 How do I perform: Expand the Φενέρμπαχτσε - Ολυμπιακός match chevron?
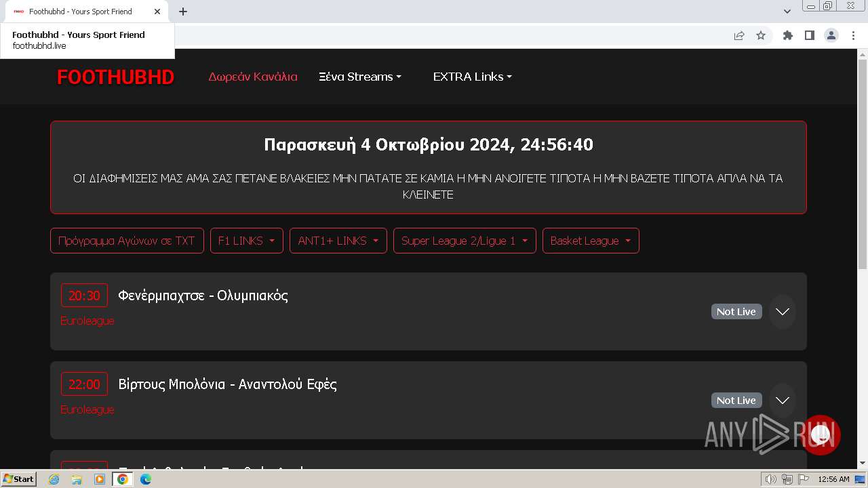click(783, 312)
